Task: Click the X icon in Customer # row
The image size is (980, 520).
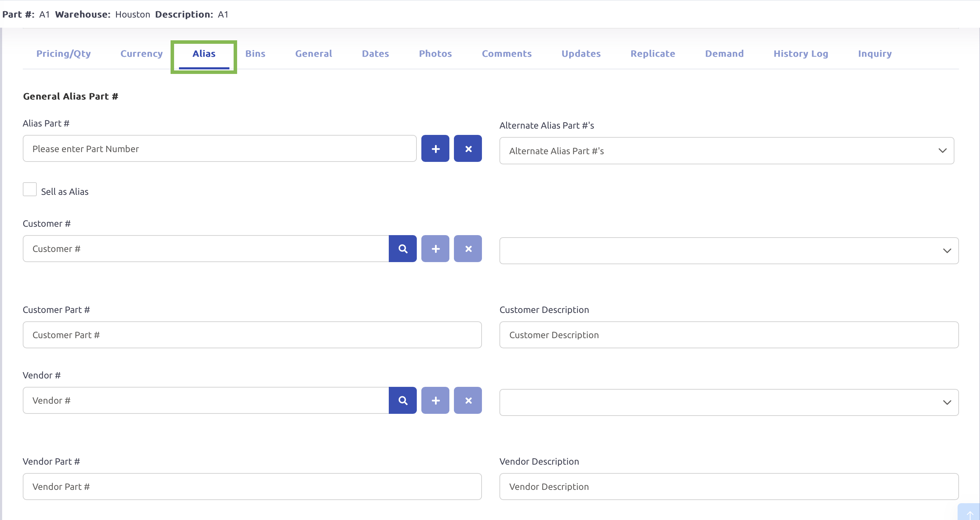Action: coord(468,248)
